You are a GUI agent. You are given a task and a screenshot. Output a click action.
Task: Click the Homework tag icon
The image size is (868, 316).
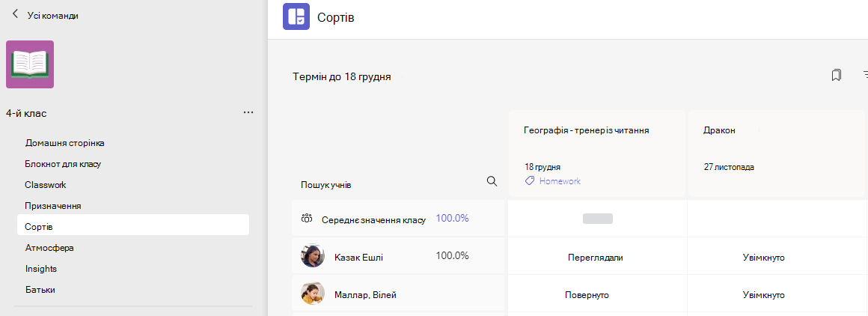530,181
